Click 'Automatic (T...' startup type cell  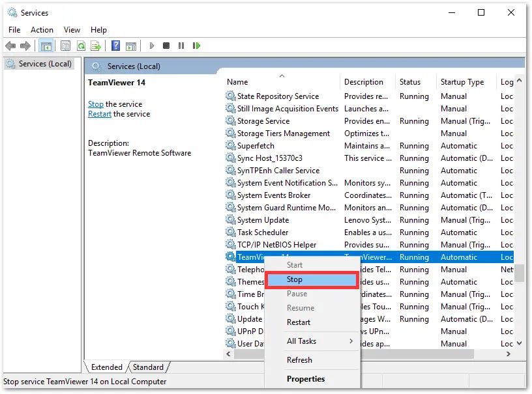[467, 195]
